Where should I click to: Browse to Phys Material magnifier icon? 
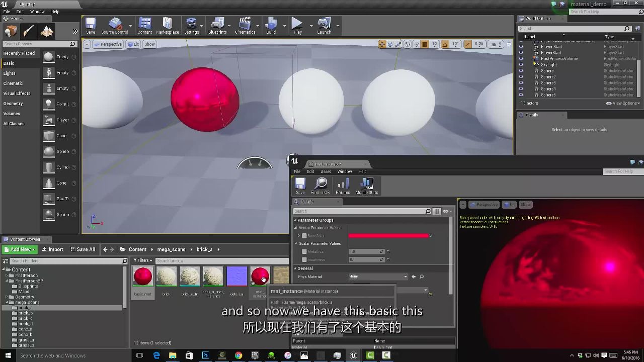(x=422, y=277)
